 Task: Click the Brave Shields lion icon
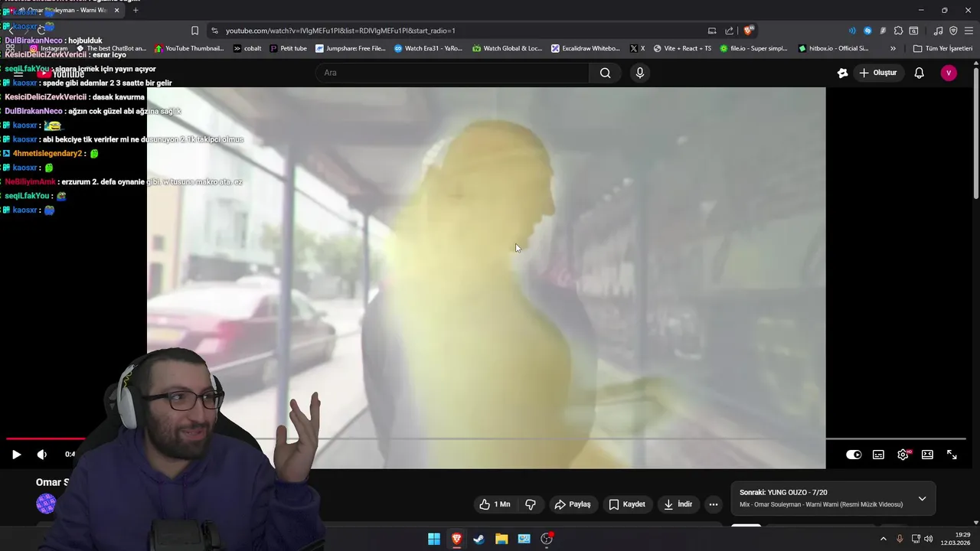748,31
